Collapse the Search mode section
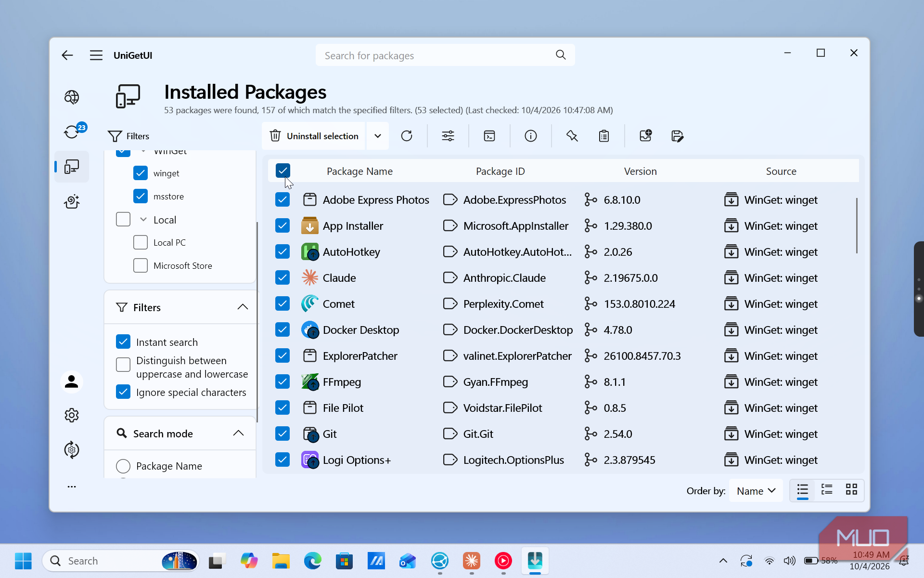This screenshot has width=924, height=578. [238, 433]
